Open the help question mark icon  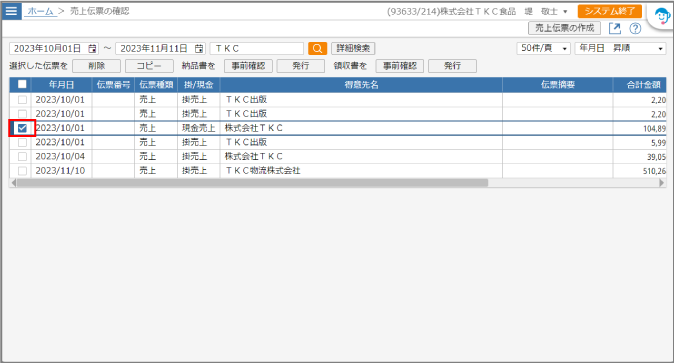coord(635,28)
